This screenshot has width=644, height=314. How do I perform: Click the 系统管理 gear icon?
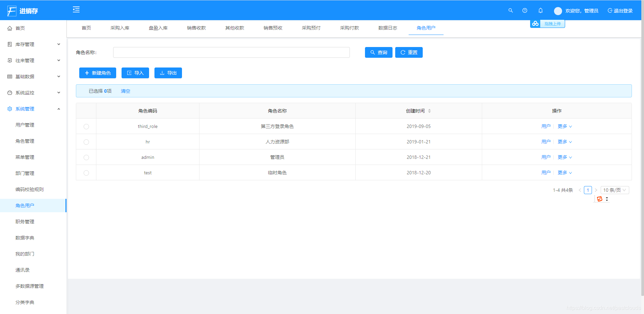[x=10, y=109]
